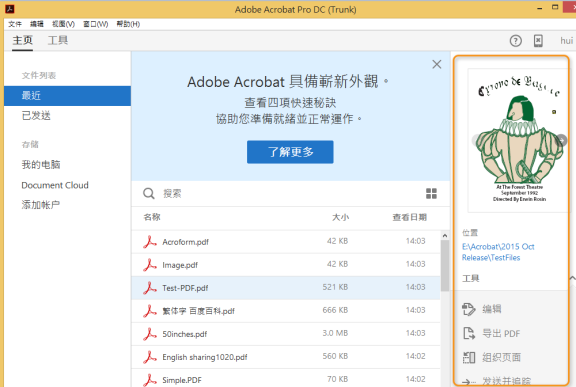Open the 视图(V) menu
This screenshot has height=387, width=576.
[x=63, y=24]
